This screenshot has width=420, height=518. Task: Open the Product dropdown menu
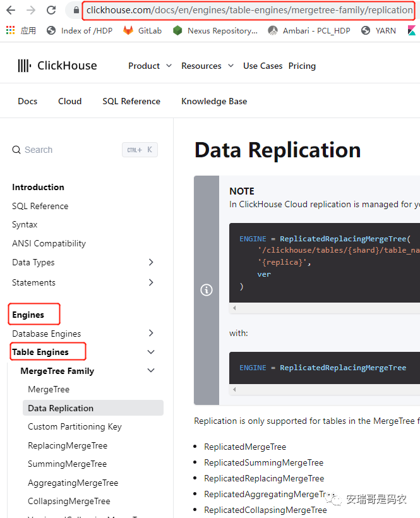(150, 66)
